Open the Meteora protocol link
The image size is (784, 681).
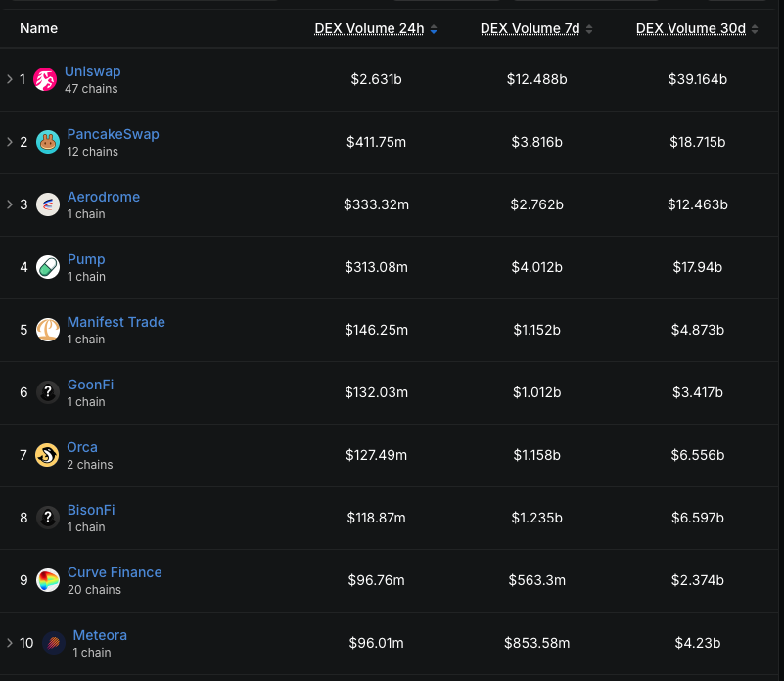pos(100,635)
